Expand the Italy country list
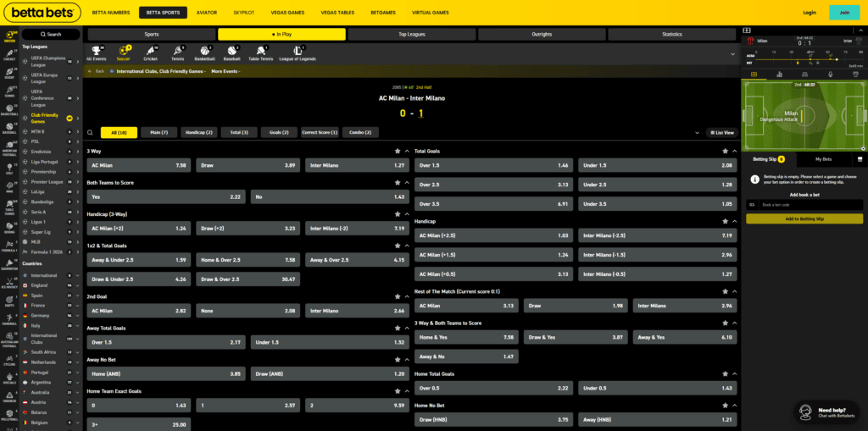 [x=77, y=326]
